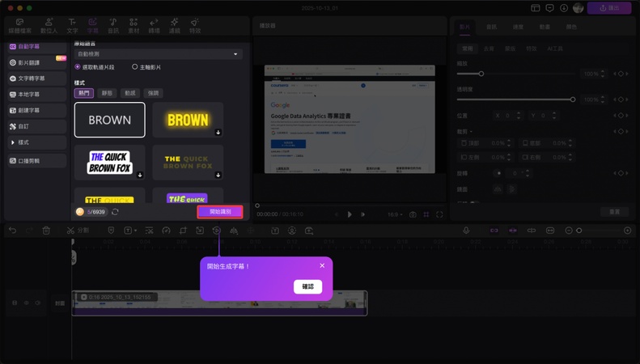
Task: Expand the 樣式 sidebar section
Action: 32,142
